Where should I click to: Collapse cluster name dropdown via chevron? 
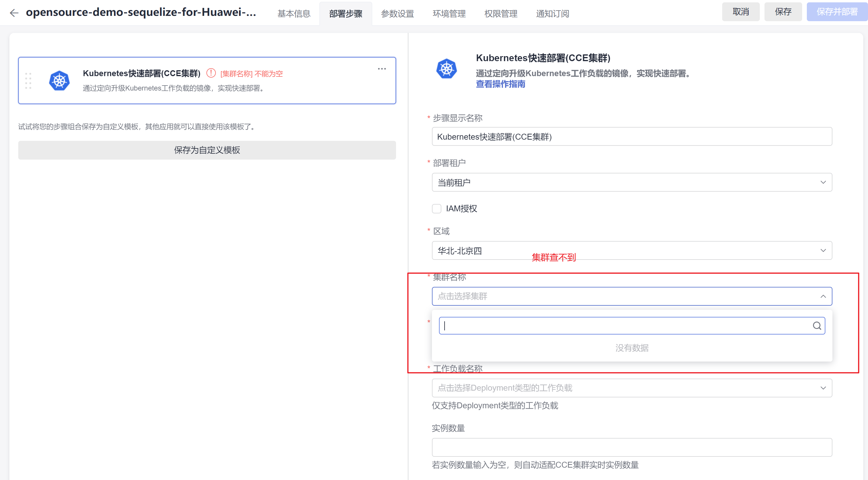coord(823,296)
